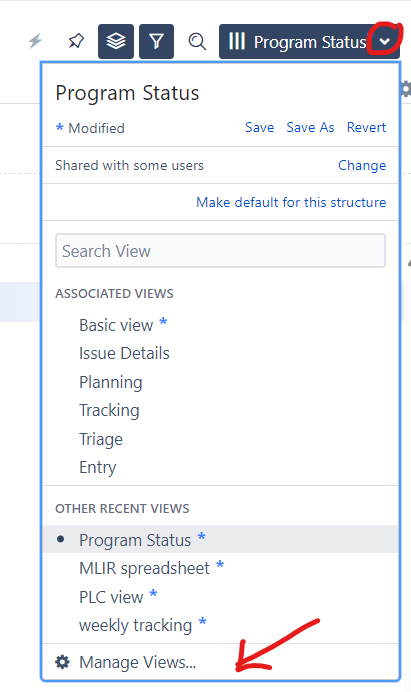411x692 pixels.
Task: Toggle the stacked layers transformations icon
Action: click(116, 41)
